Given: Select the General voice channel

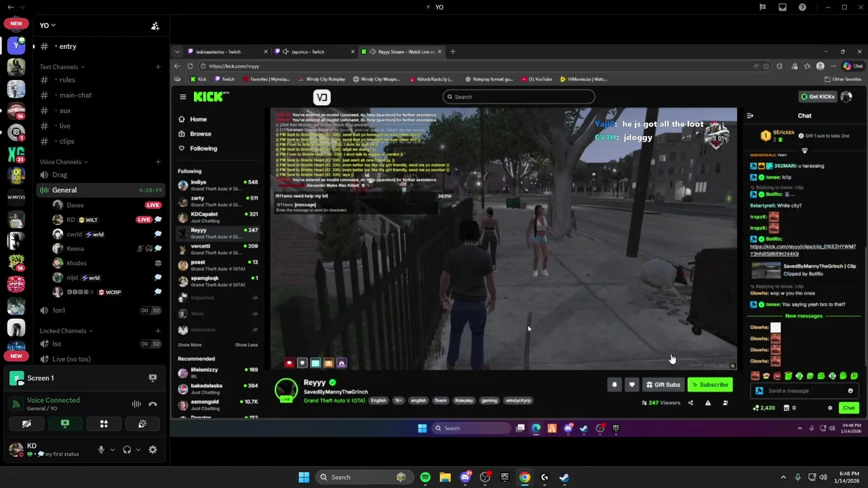Looking at the screenshot, I should pyautogui.click(x=100, y=190).
